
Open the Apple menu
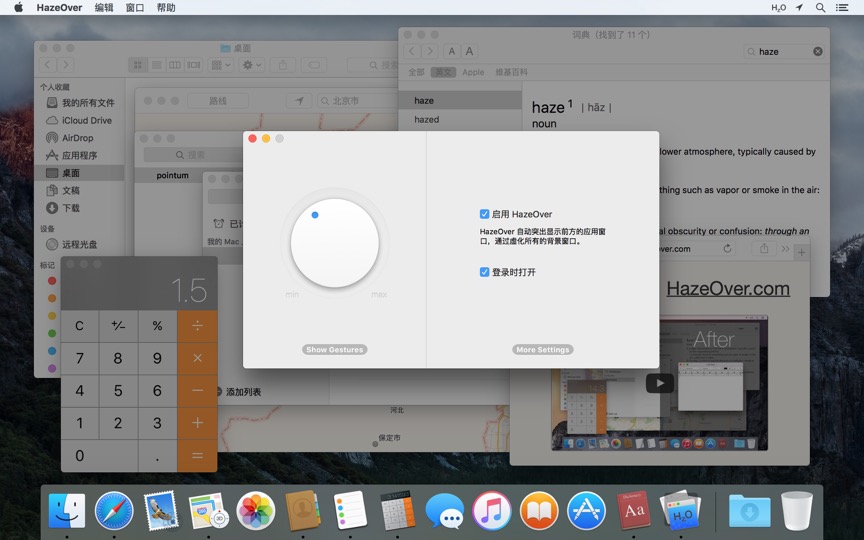click(19, 7)
